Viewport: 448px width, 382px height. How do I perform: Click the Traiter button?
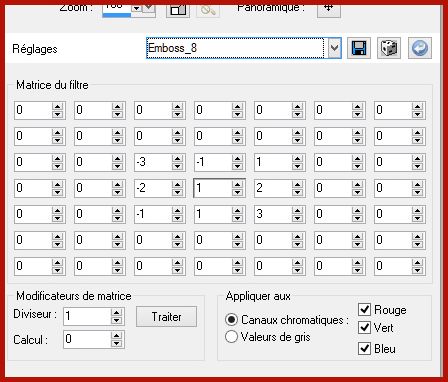point(166,317)
